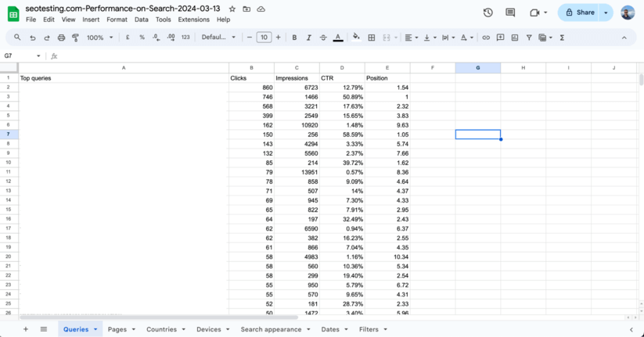Toggle bold formatting
Viewport: 644px width, 337px height.
(x=294, y=38)
